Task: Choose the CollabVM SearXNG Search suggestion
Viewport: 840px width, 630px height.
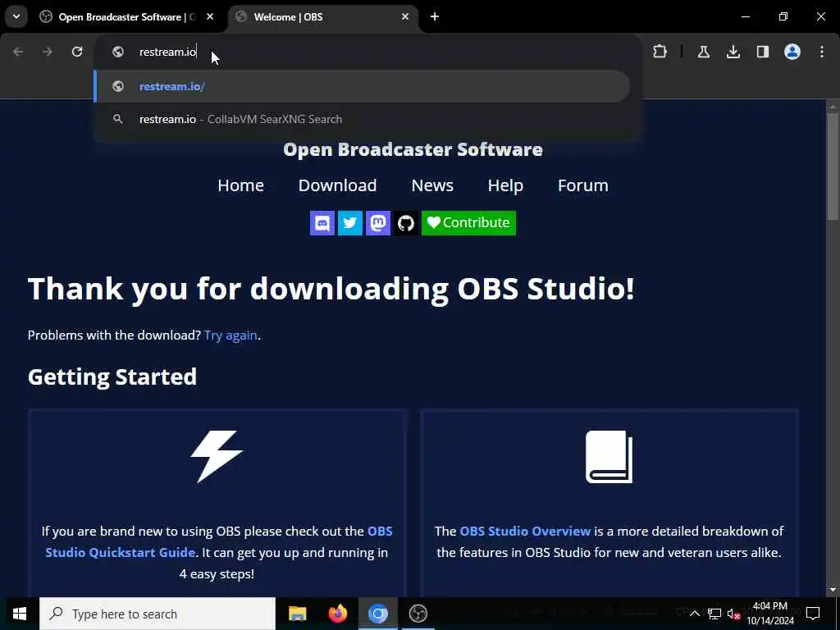Action: 362,119
